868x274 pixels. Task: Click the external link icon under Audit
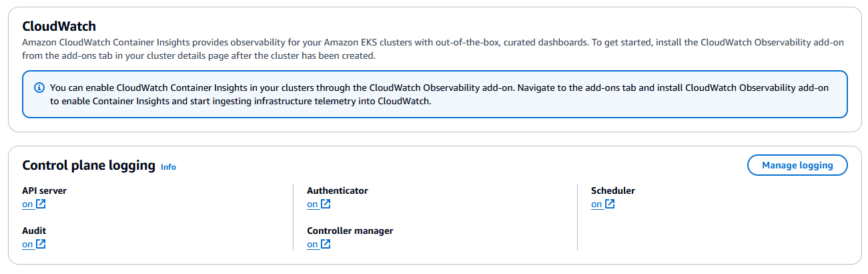pos(41,244)
